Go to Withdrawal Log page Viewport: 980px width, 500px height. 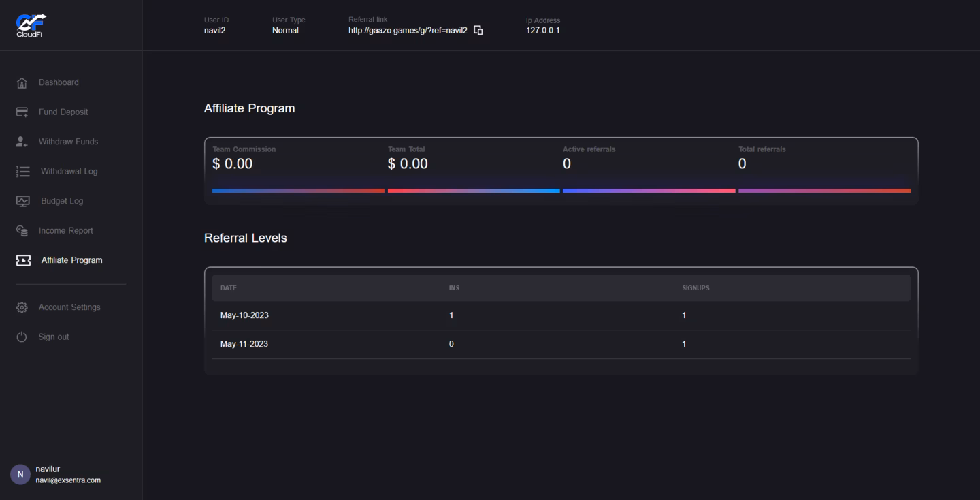[69, 172]
